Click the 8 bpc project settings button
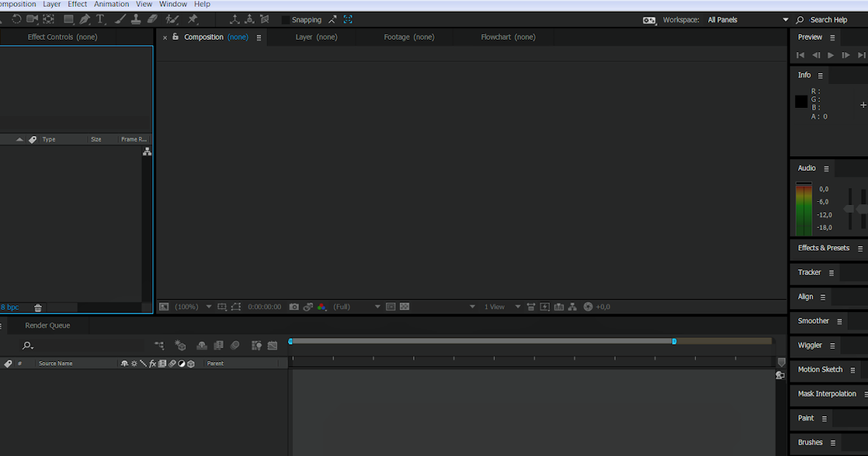The image size is (868, 456). point(10,307)
